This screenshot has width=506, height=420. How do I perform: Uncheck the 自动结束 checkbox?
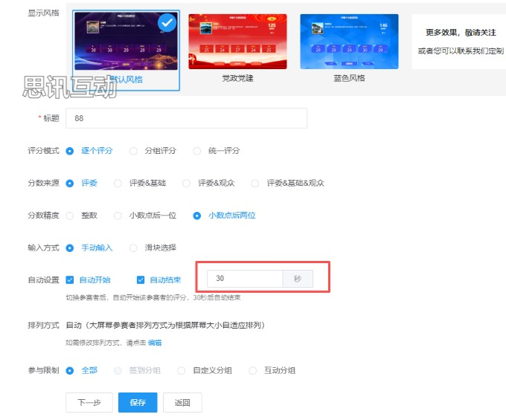(x=141, y=280)
